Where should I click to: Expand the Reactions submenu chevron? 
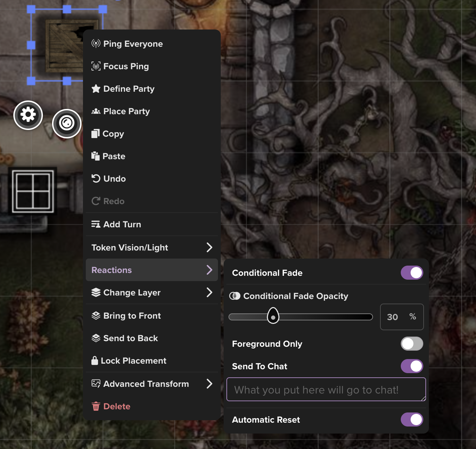209,270
